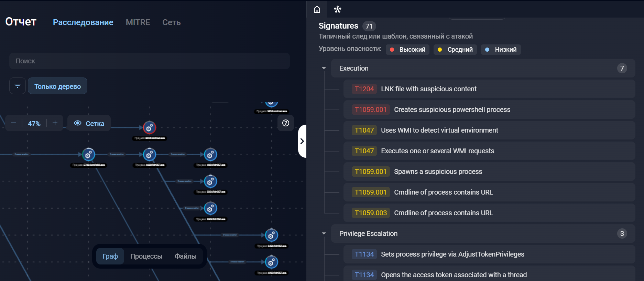Open the graph network icon tab

[337, 9]
